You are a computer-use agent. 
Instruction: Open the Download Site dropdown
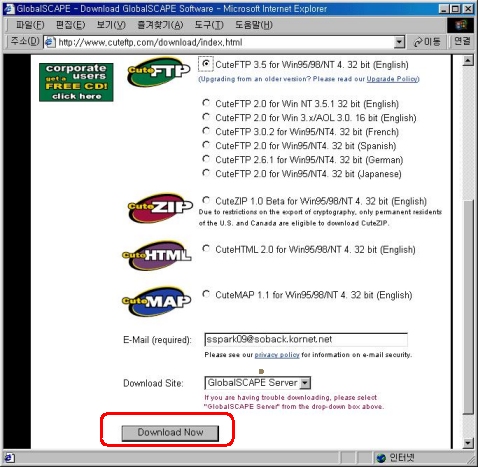pyautogui.click(x=305, y=383)
